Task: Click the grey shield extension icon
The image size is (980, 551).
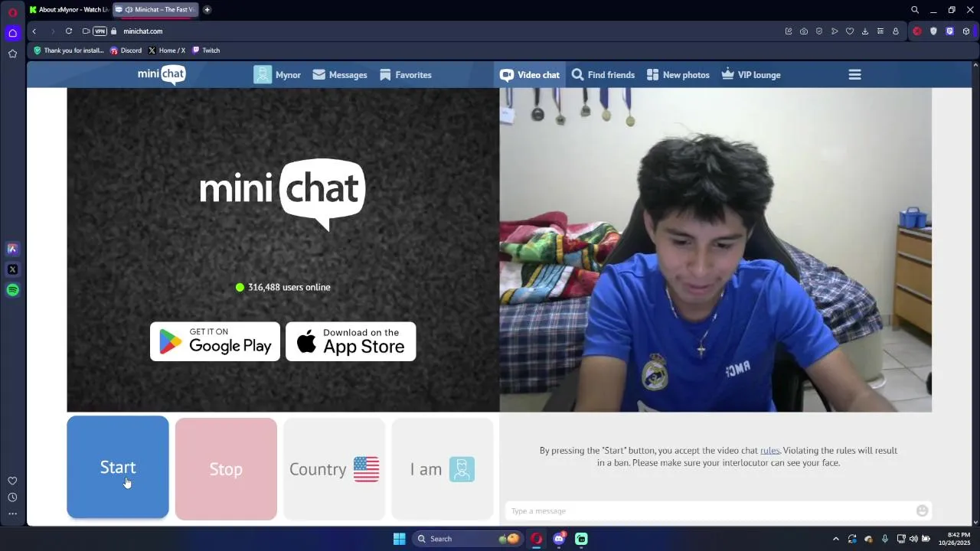Action: pos(933,31)
